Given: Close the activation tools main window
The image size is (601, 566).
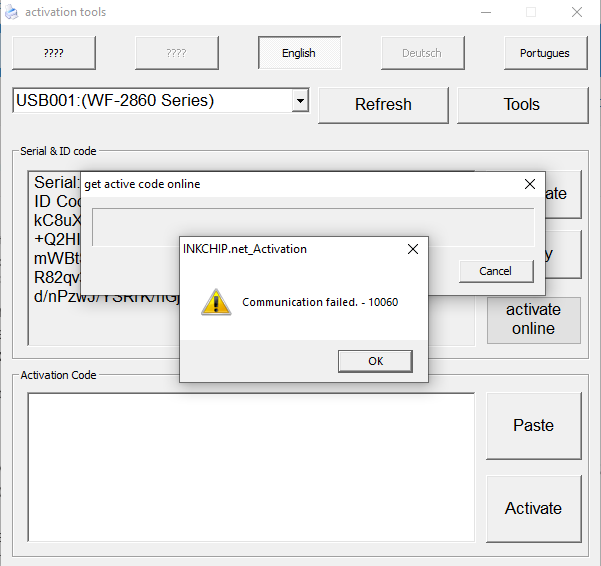Looking at the screenshot, I should [577, 12].
